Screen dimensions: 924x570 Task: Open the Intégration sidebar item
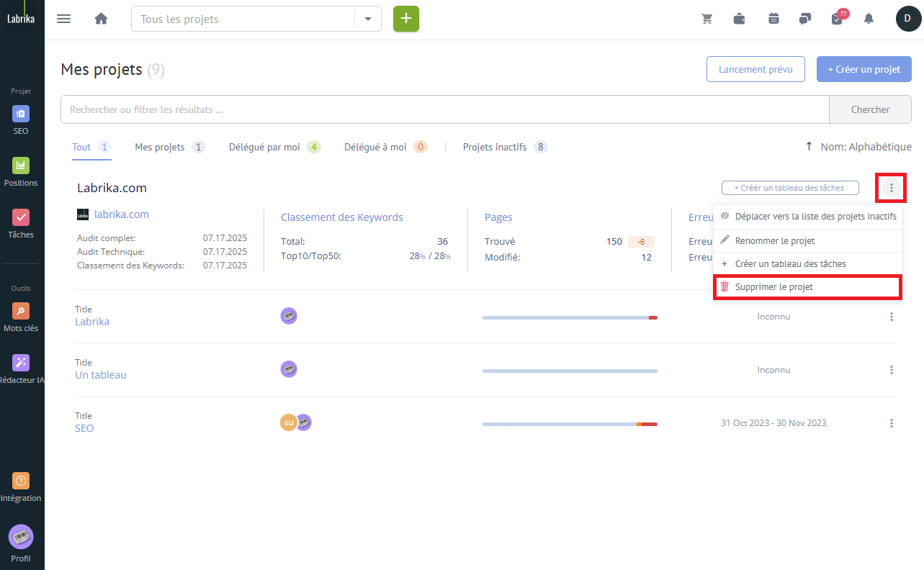pos(21,487)
